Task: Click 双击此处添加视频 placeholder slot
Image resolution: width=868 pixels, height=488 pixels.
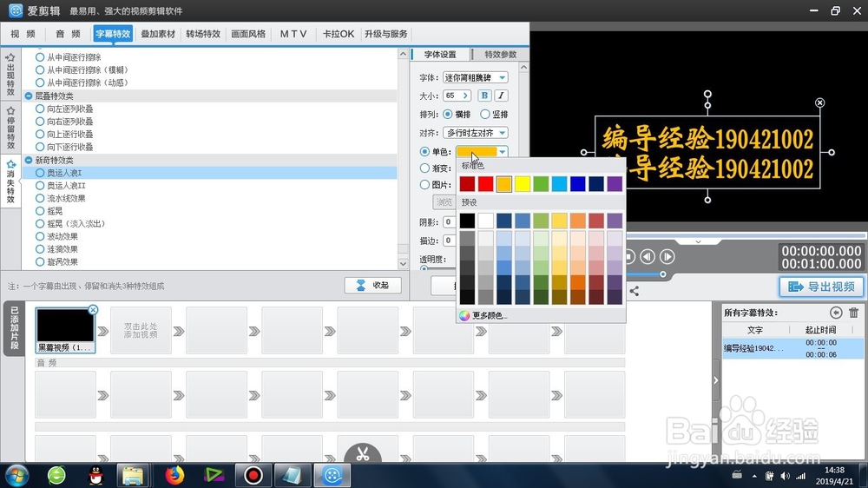Action: 141,331
